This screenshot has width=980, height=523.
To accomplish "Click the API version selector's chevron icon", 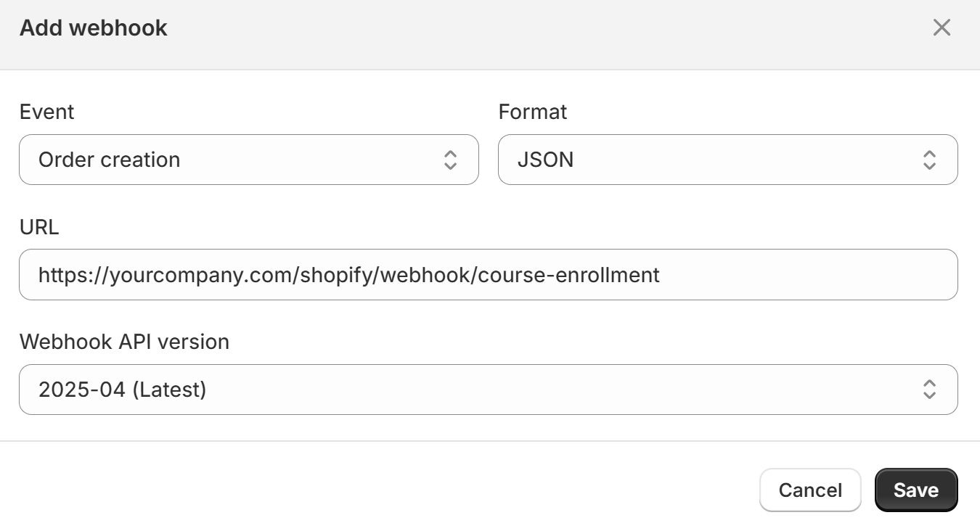I will pyautogui.click(x=929, y=390).
